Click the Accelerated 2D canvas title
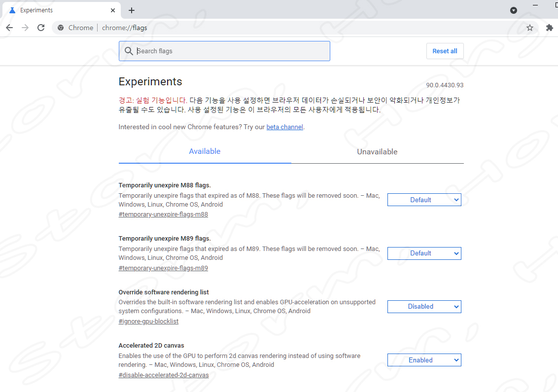This screenshot has width=558, height=392. coord(151,345)
